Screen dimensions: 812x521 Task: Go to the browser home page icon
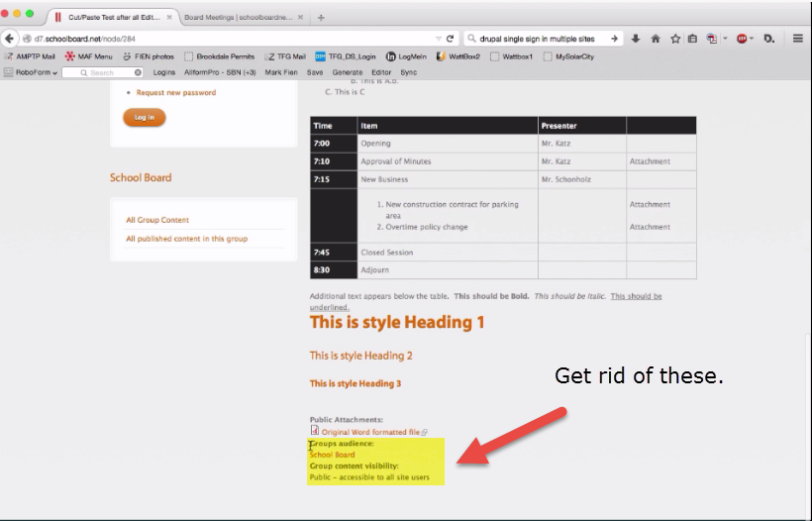(x=655, y=39)
